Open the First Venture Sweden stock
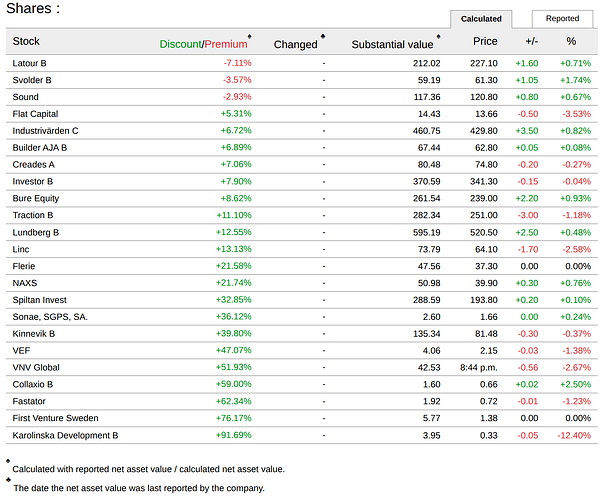 pyautogui.click(x=55, y=418)
